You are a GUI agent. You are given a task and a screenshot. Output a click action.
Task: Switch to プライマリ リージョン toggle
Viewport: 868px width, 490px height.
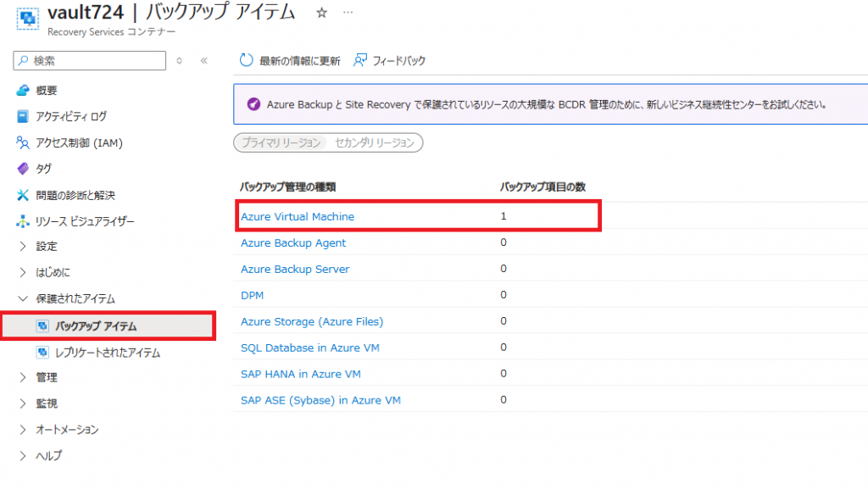point(281,143)
